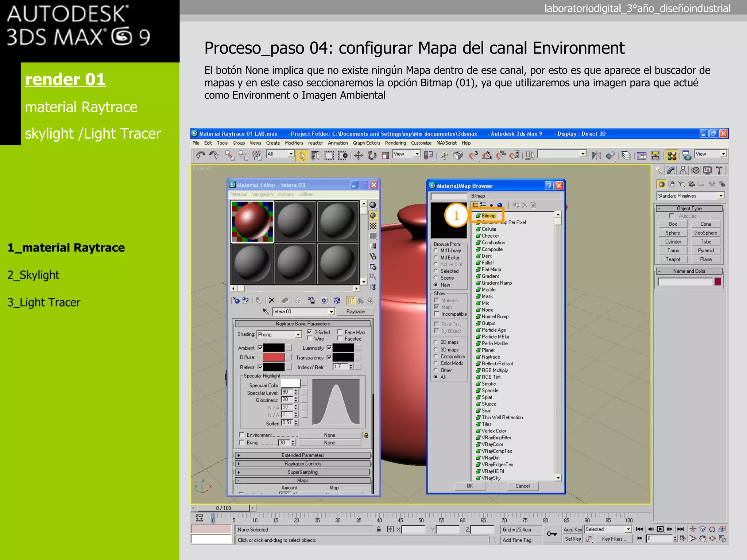This screenshot has height=560, width=747.
Task: Open the Utilities hammer panel tab
Action: tap(719, 170)
